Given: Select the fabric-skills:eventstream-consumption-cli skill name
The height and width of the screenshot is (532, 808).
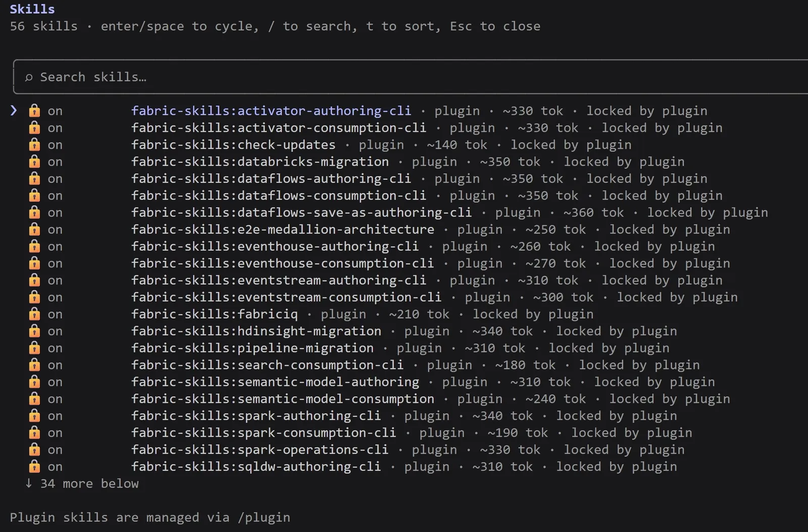Looking at the screenshot, I should coord(286,297).
